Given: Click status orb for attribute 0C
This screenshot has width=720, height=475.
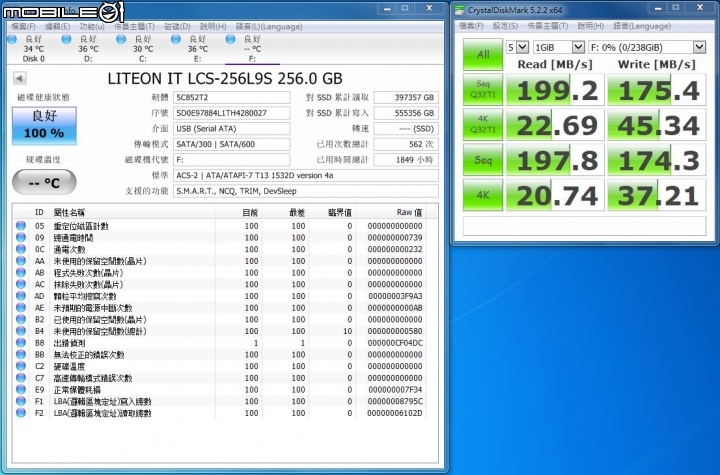Looking at the screenshot, I should 21,249.
